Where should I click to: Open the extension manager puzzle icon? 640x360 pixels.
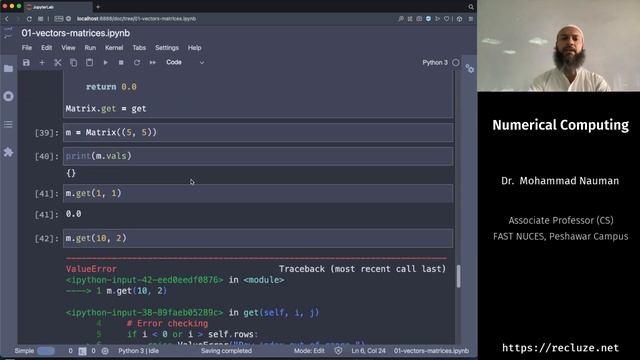pos(8,152)
